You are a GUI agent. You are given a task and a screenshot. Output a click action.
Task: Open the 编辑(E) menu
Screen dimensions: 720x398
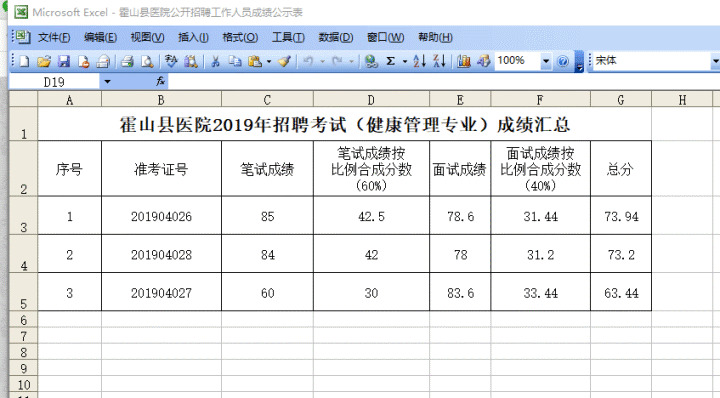pos(100,37)
